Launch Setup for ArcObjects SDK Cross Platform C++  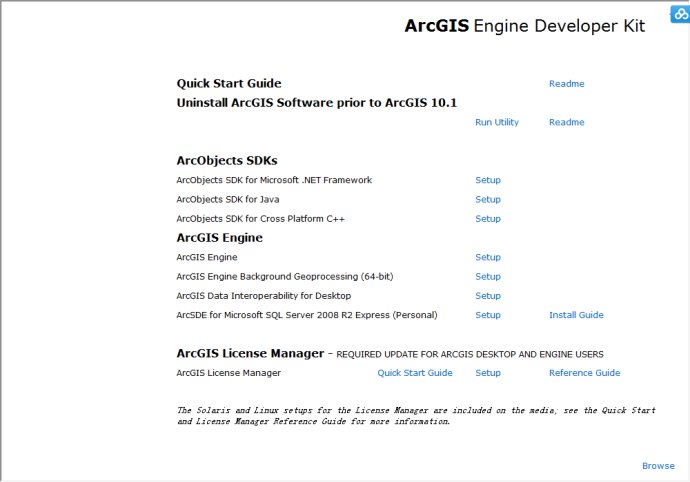coord(488,219)
